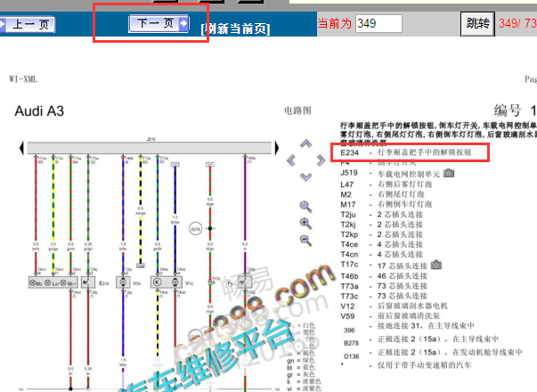Click the V59 pump component in diagram
The height and width of the screenshot is (392, 537).
click(x=123, y=282)
